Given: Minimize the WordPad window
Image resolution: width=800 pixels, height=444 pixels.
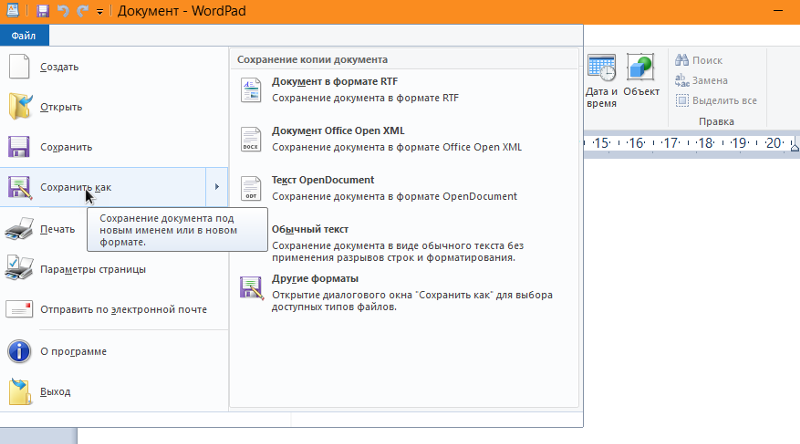Looking at the screenshot, I should 778,11.
